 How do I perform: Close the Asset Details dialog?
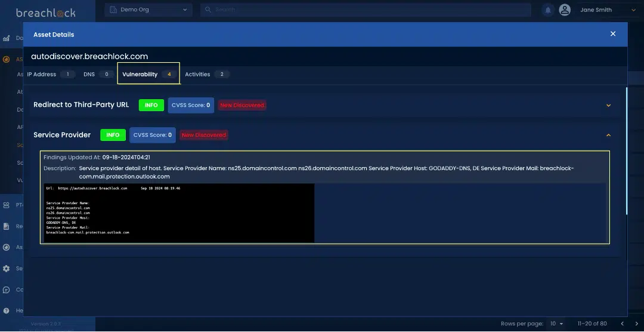[x=613, y=33]
